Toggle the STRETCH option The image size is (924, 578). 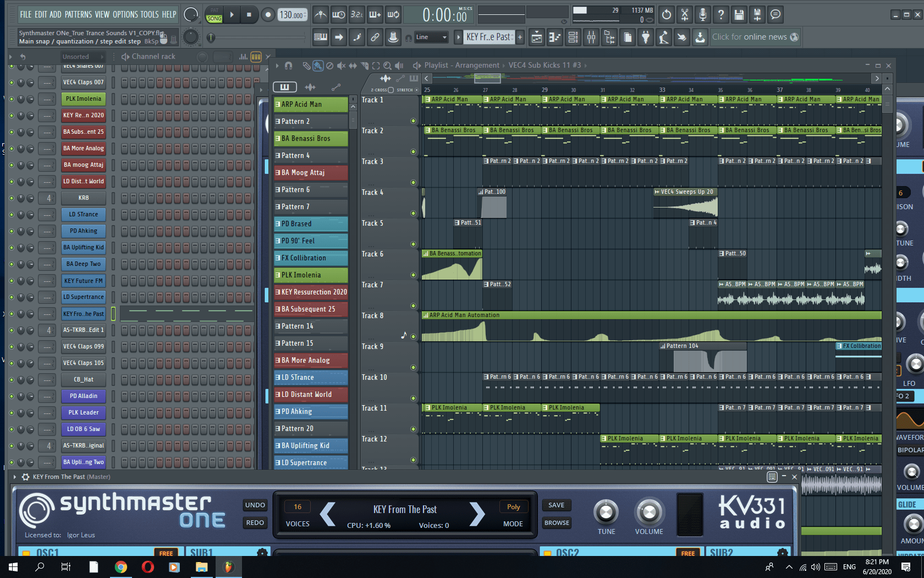pyautogui.click(x=417, y=90)
